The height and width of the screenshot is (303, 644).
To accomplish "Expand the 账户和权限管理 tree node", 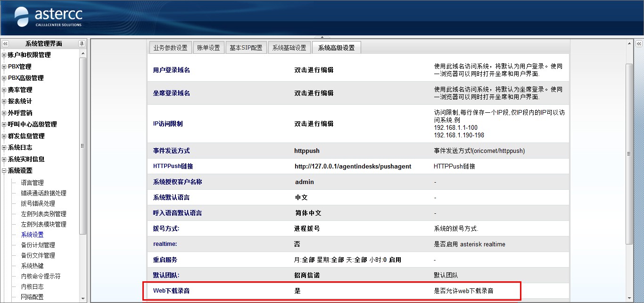I will click(4, 55).
